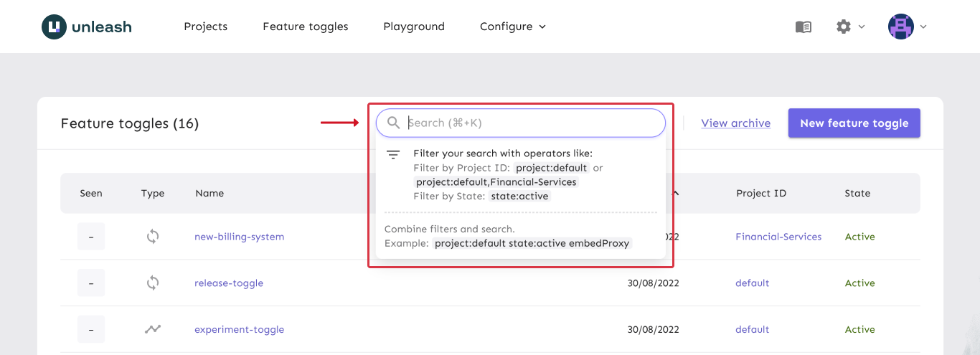Viewport: 980px width, 355px height.
Task: Open the View archive link
Action: [735, 123]
